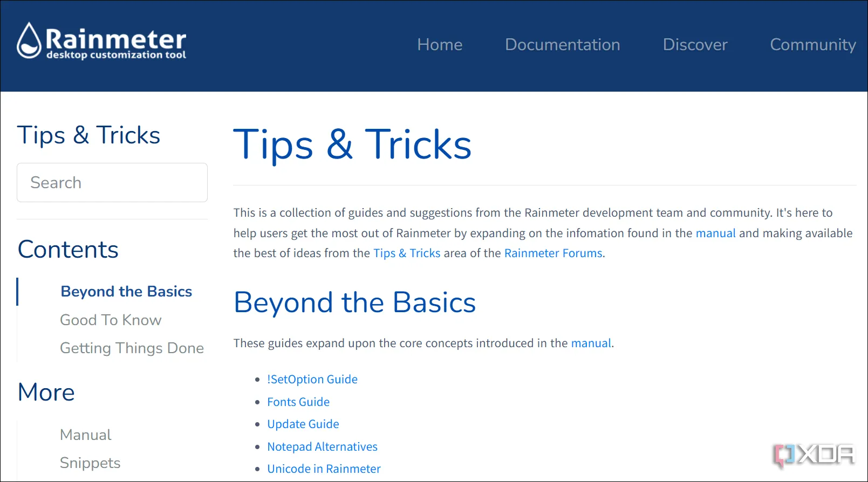Open the Community nav item
The image size is (868, 482).
tap(812, 45)
